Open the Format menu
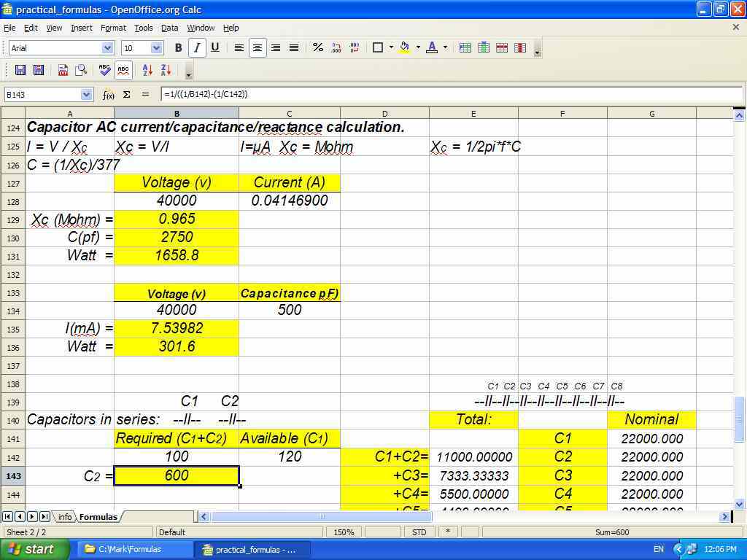The height and width of the screenshot is (560, 747). pyautogui.click(x=113, y=28)
